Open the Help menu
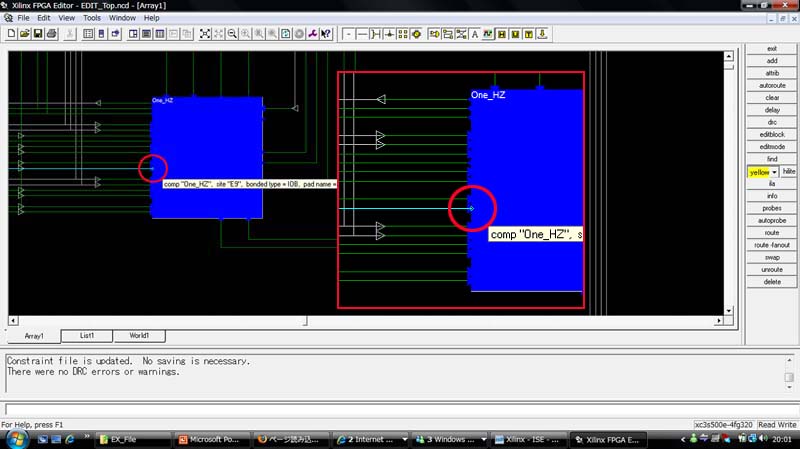The image size is (800, 449). [152, 18]
